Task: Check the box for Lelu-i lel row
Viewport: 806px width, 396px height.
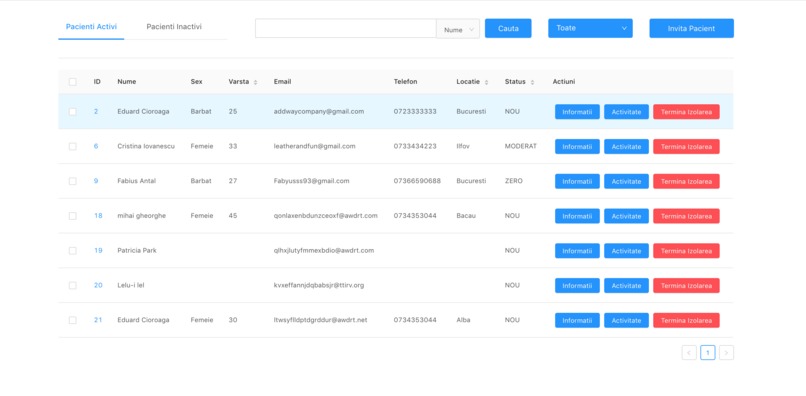Action: click(x=72, y=285)
